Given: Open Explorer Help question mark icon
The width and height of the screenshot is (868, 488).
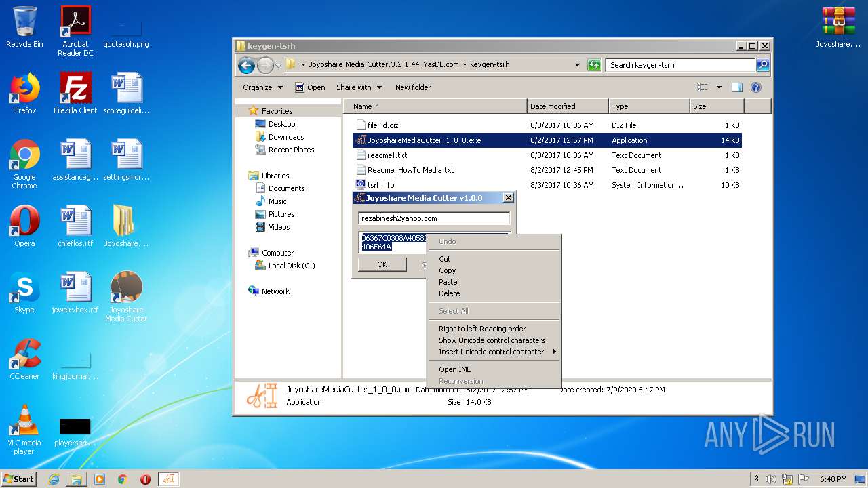Looking at the screenshot, I should tap(756, 87).
